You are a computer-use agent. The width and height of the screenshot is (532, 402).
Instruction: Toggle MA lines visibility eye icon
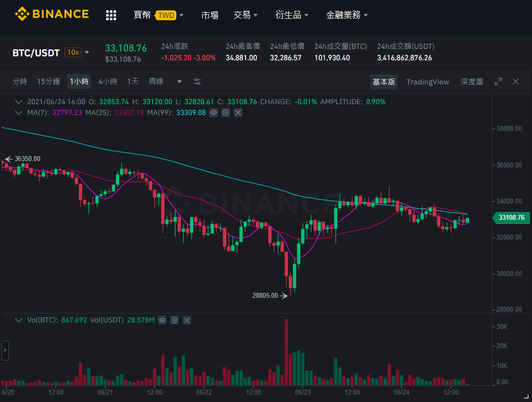213,113
